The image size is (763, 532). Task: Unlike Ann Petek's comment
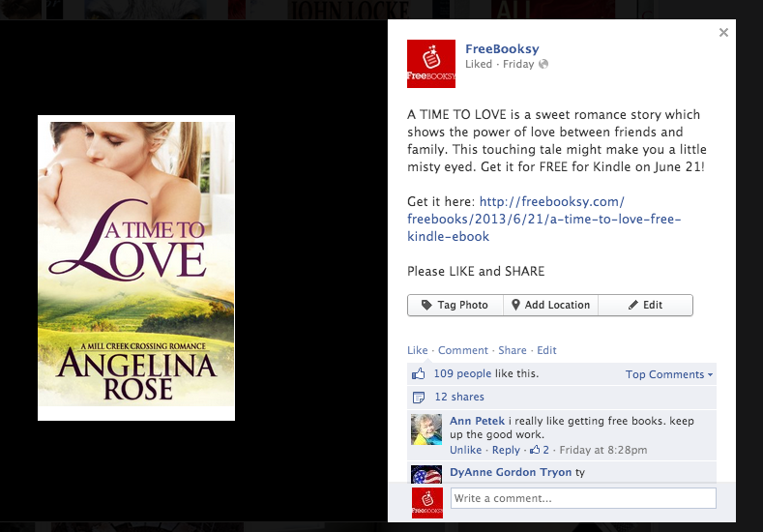coord(465,450)
